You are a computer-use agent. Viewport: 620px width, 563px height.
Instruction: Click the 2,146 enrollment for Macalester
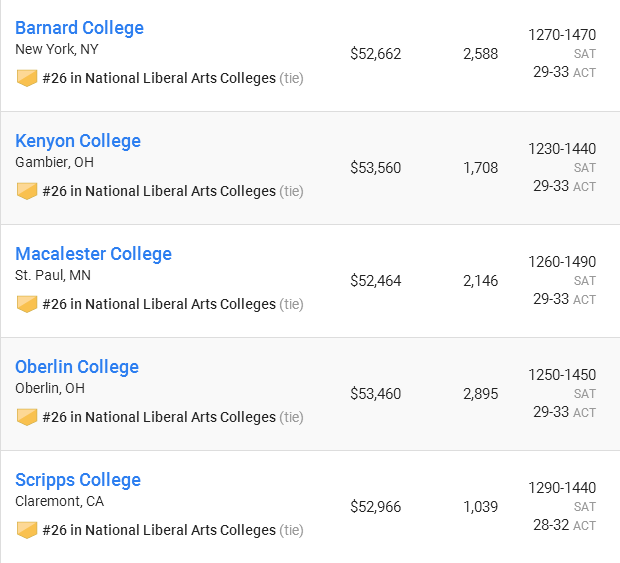click(480, 281)
